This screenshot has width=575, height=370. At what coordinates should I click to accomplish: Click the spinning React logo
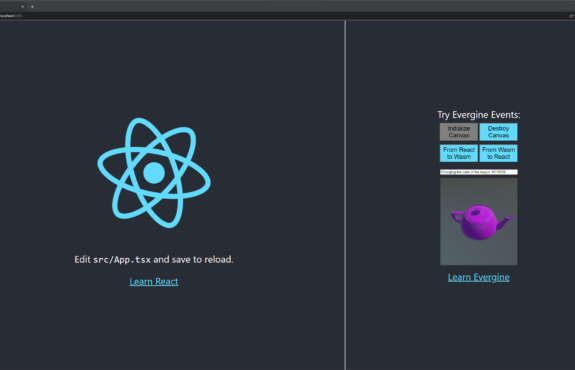pos(154,173)
